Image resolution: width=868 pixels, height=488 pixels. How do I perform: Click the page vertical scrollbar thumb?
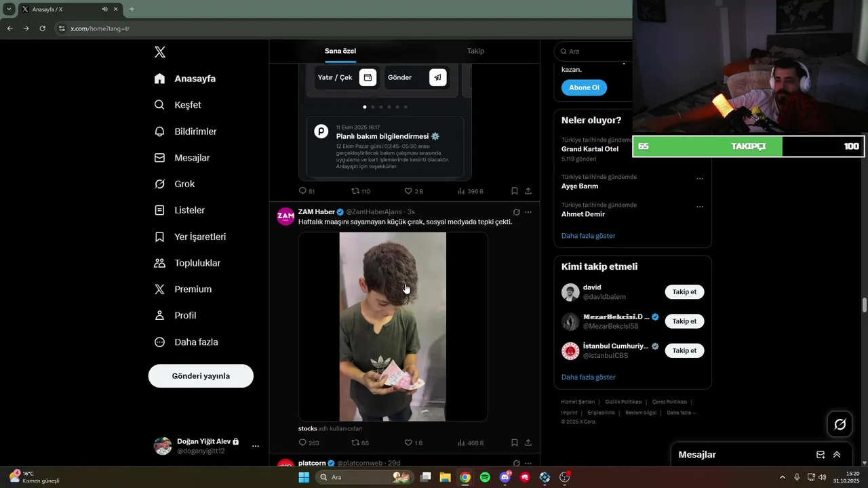(x=865, y=305)
